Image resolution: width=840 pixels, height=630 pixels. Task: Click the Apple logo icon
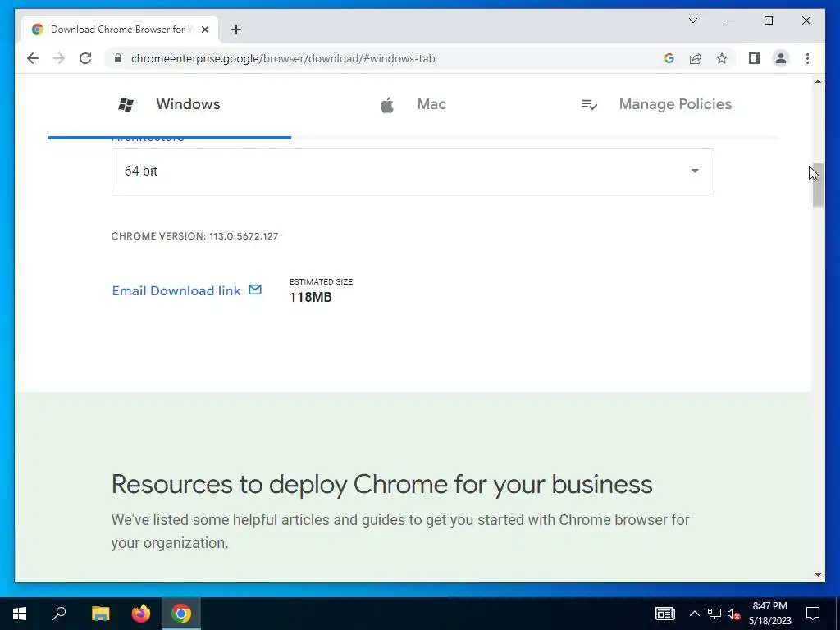pyautogui.click(x=387, y=104)
